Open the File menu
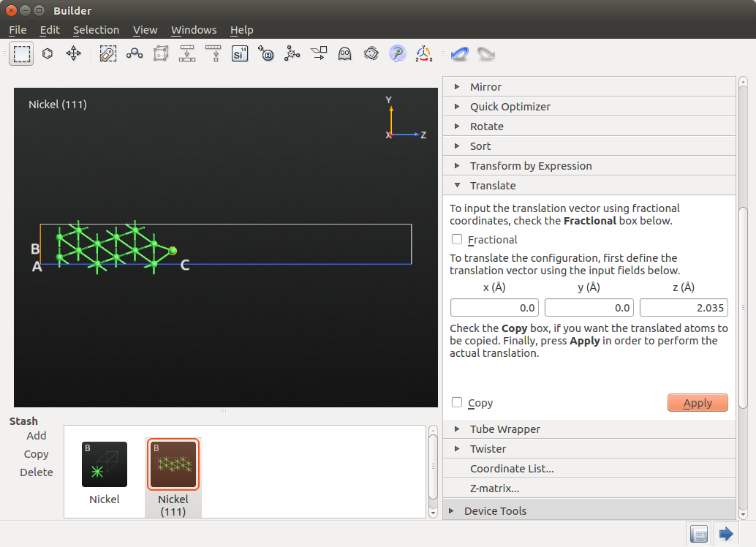The width and height of the screenshot is (756, 547). tap(18, 30)
